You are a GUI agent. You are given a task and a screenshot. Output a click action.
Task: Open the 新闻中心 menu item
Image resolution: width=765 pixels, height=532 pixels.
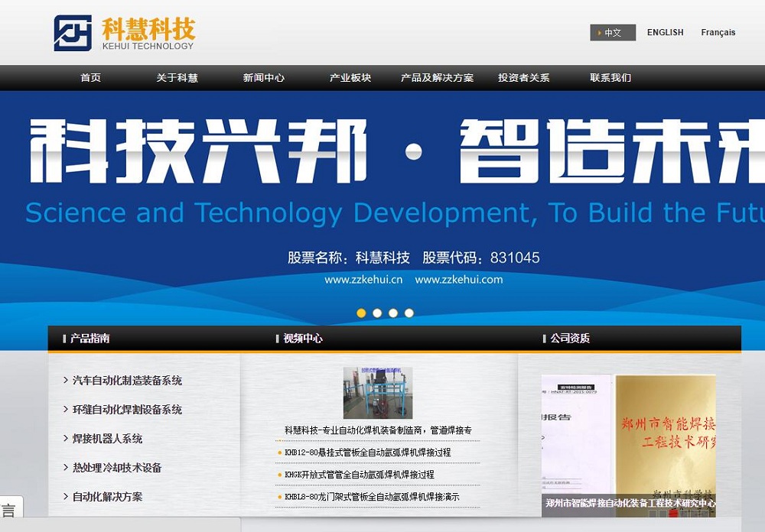point(263,77)
